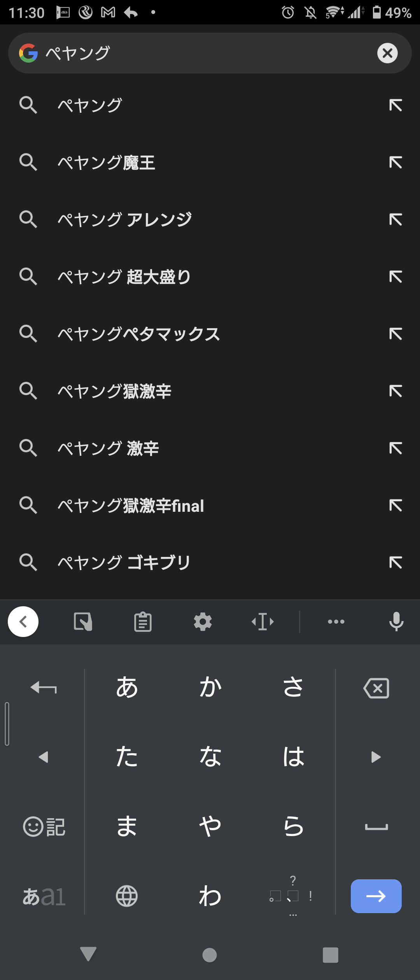Open the keyboard clipboard icon
420x980 pixels.
pos(143,621)
